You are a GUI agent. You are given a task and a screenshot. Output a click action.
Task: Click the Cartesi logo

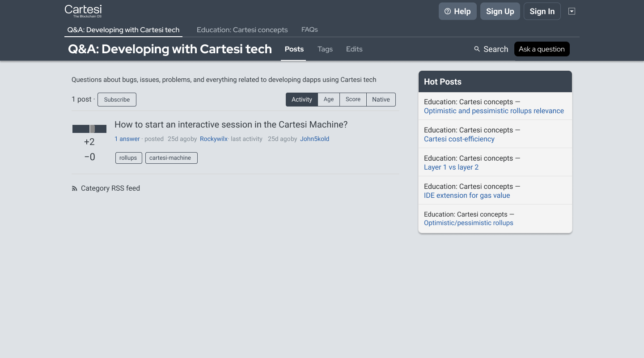click(x=83, y=11)
